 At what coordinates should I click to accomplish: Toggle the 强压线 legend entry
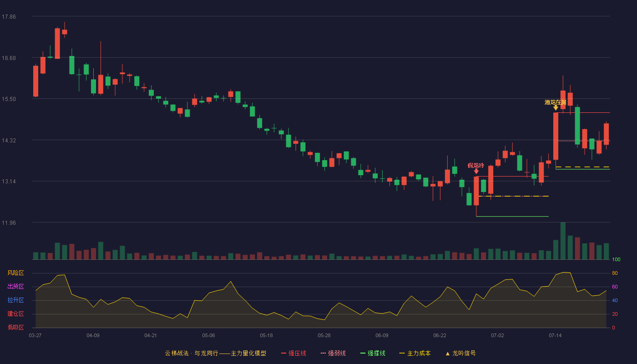click(x=293, y=353)
